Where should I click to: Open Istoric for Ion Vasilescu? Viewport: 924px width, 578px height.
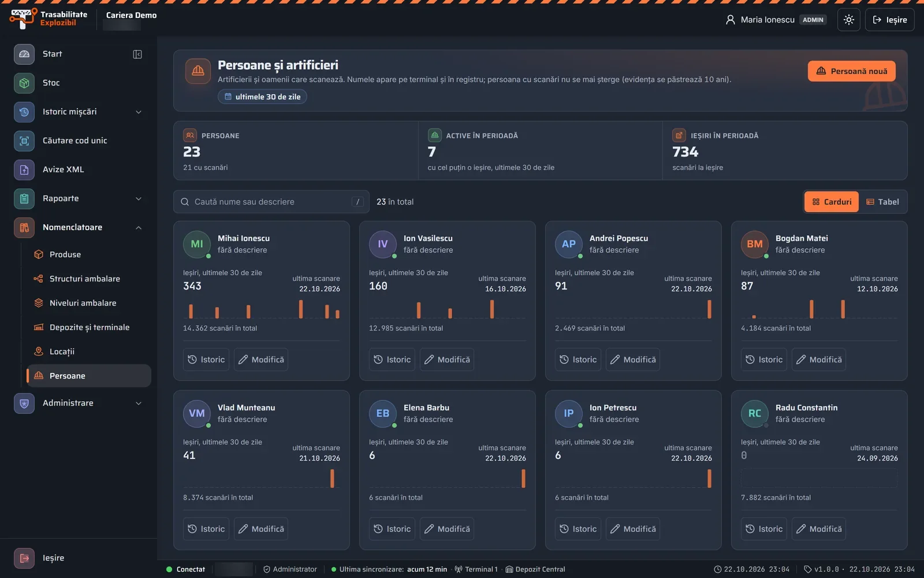tap(392, 360)
